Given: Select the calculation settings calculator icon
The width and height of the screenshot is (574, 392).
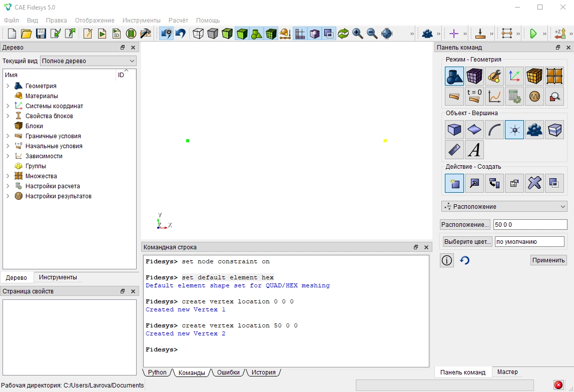Looking at the screenshot, I should [514, 96].
